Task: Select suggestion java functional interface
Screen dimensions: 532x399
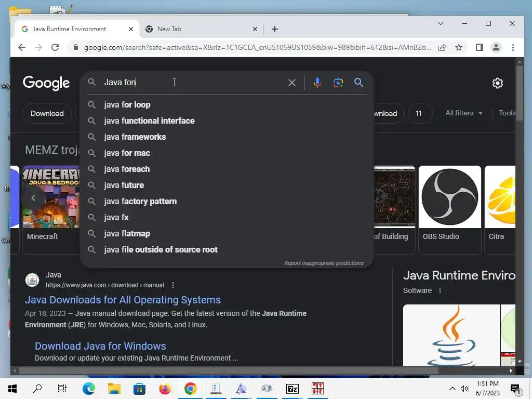Action: tap(227, 121)
